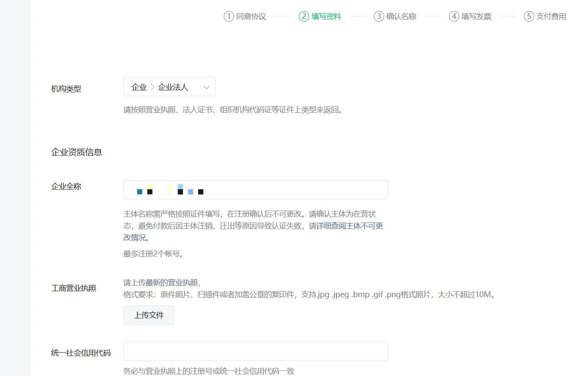Open the 详细查阅主体不可更改情况 link

point(350,226)
